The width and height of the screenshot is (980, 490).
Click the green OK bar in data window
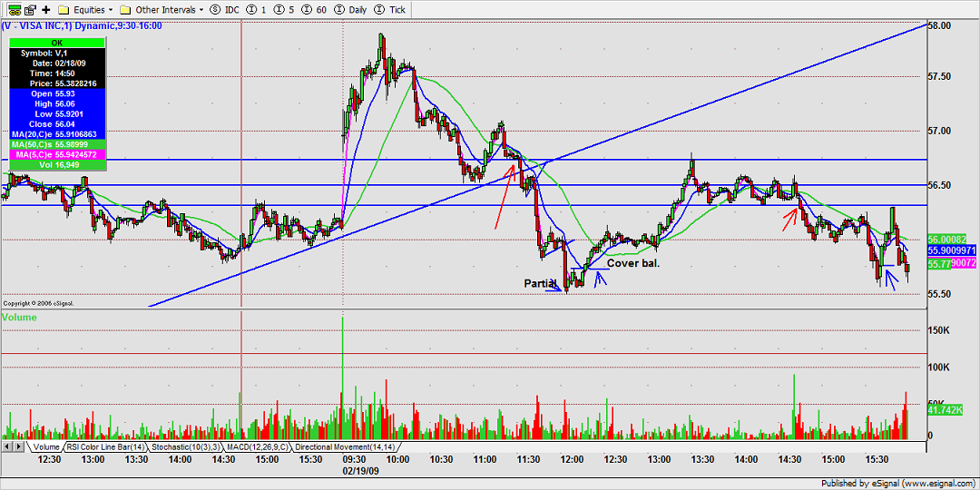pyautogui.click(x=57, y=44)
